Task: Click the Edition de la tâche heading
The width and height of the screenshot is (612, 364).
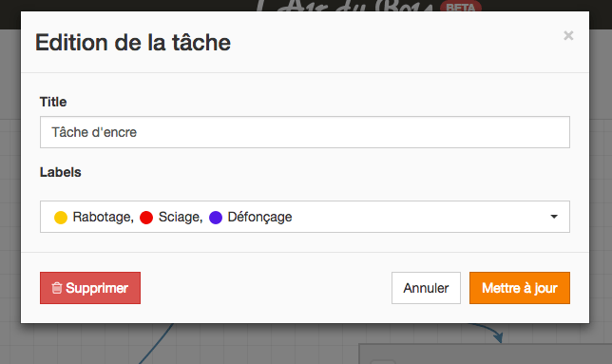Action: click(133, 42)
